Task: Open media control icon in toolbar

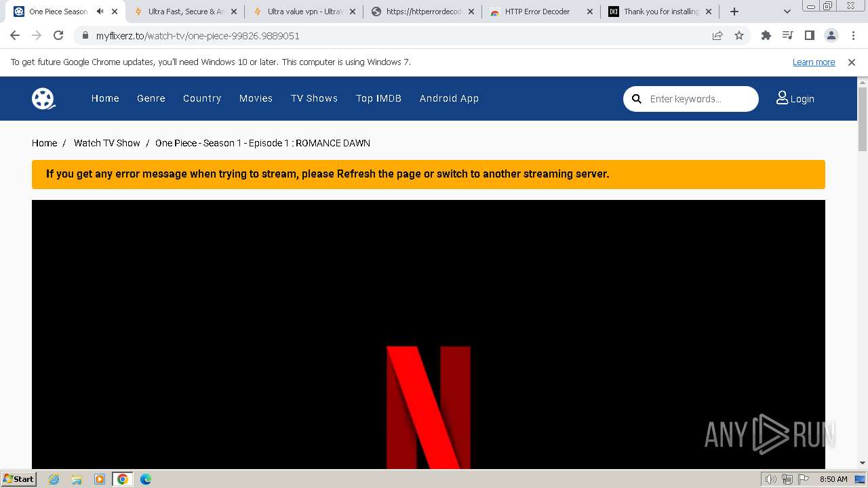Action: tap(787, 35)
